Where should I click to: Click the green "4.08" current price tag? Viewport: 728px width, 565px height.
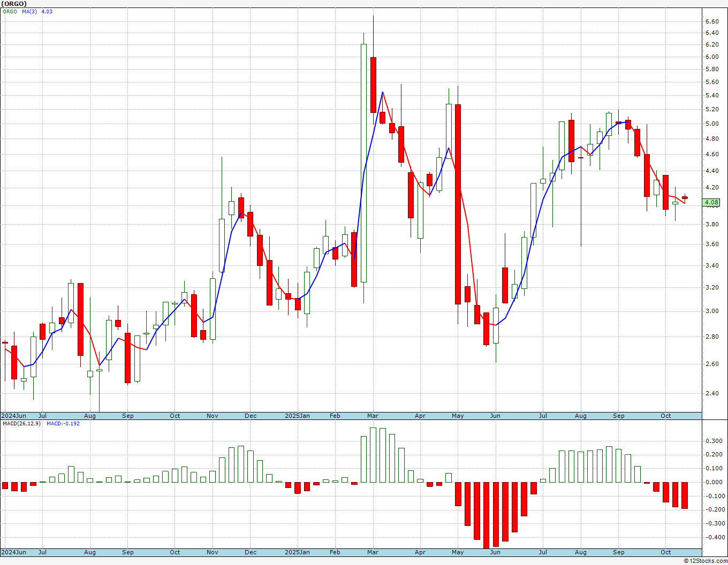coord(711,202)
